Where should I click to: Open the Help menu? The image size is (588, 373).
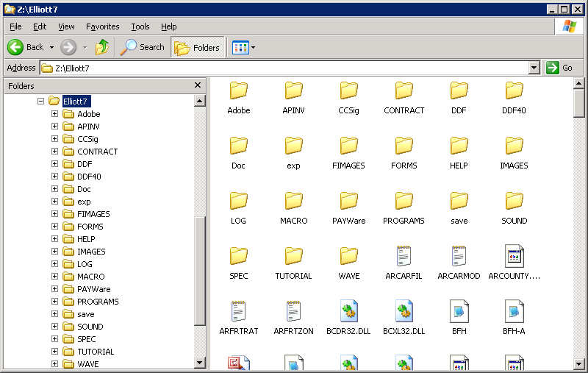point(169,26)
